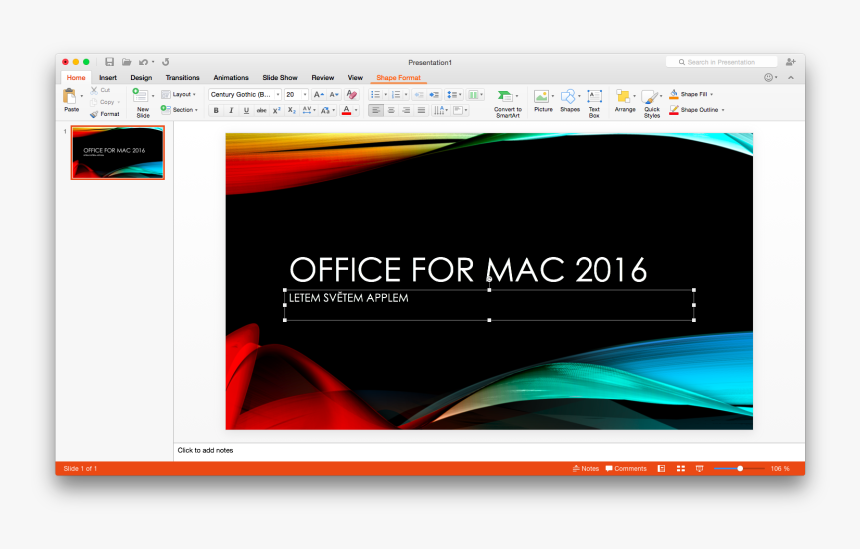The width and height of the screenshot is (860, 549).
Task: Collapse the ribbon with the chevron
Action: [x=791, y=77]
